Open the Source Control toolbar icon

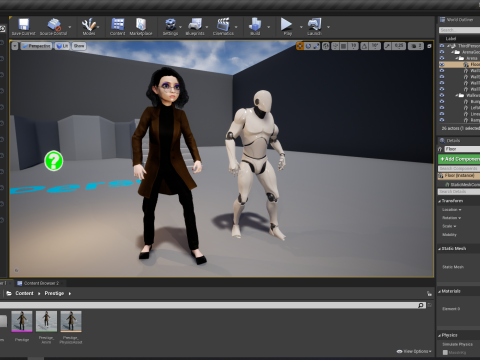point(54,25)
